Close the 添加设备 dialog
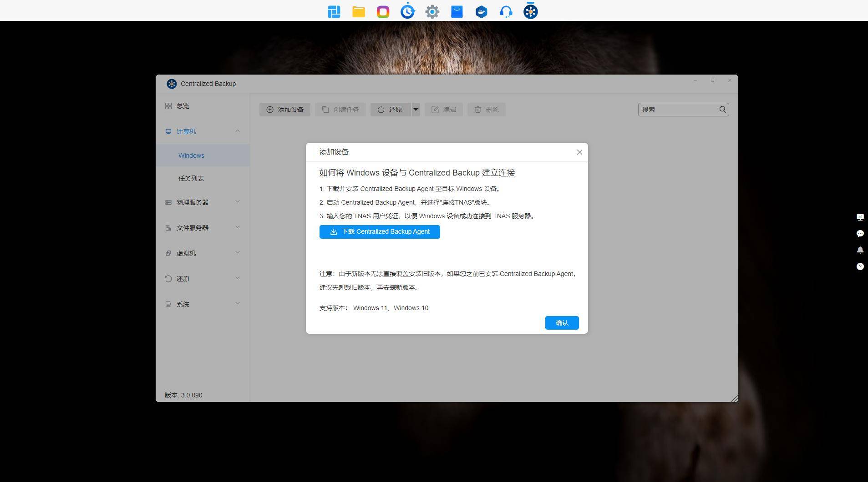The height and width of the screenshot is (482, 868). coord(579,152)
